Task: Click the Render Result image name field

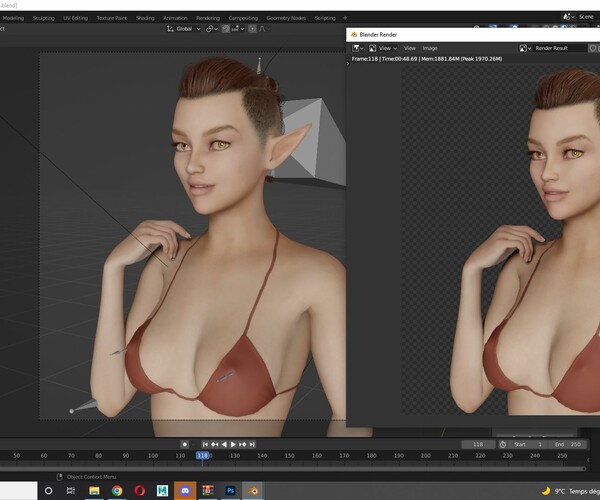Action: click(559, 48)
